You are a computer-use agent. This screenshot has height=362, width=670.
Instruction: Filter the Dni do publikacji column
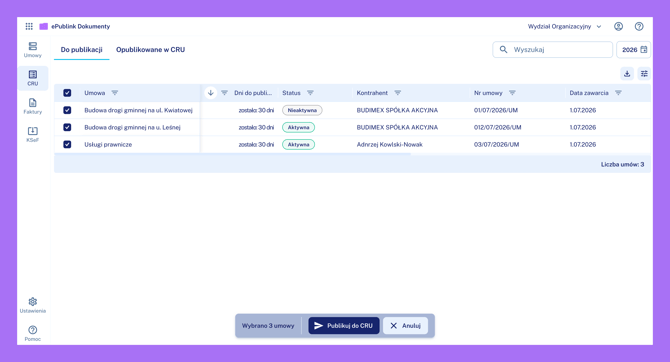[x=224, y=93]
